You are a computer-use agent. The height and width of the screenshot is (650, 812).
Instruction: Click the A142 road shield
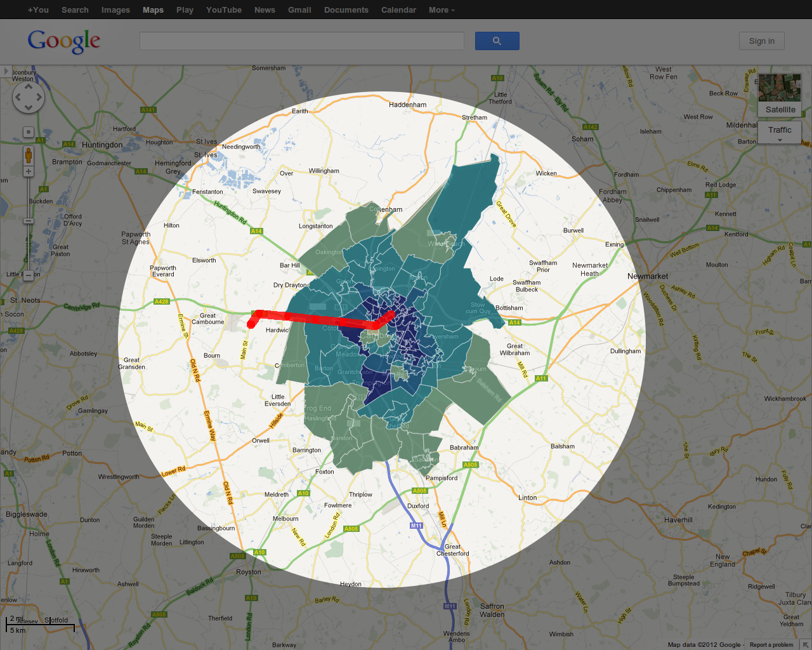[x=591, y=127]
